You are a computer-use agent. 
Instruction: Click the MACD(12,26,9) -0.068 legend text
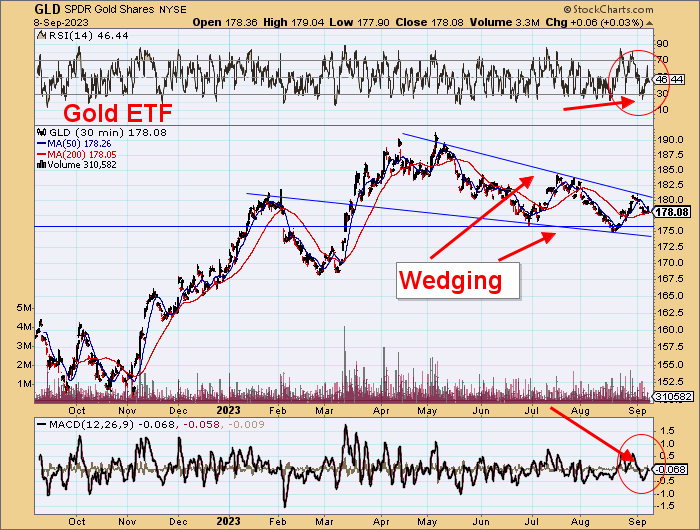[112, 425]
